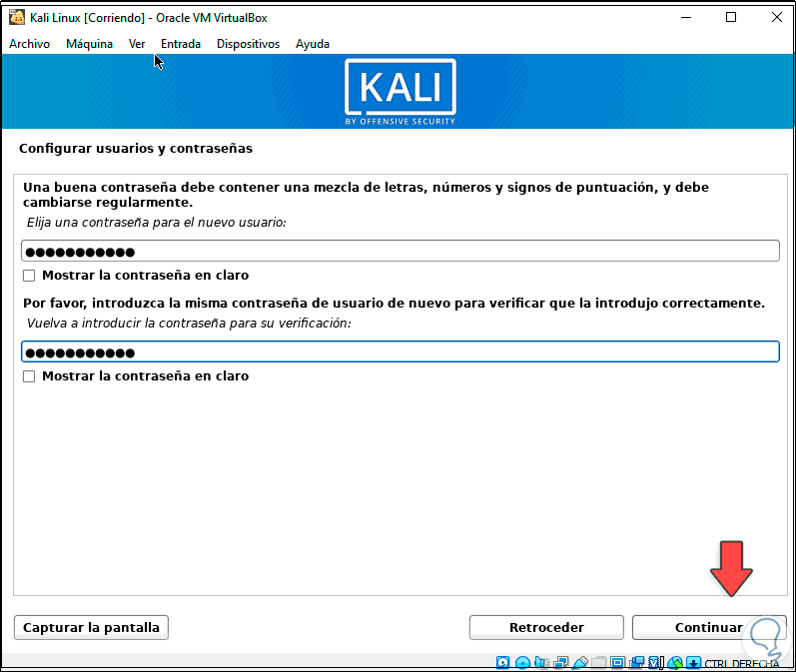Image resolution: width=796 pixels, height=672 pixels.
Task: Click the Continuar button
Action: pyautogui.click(x=709, y=628)
